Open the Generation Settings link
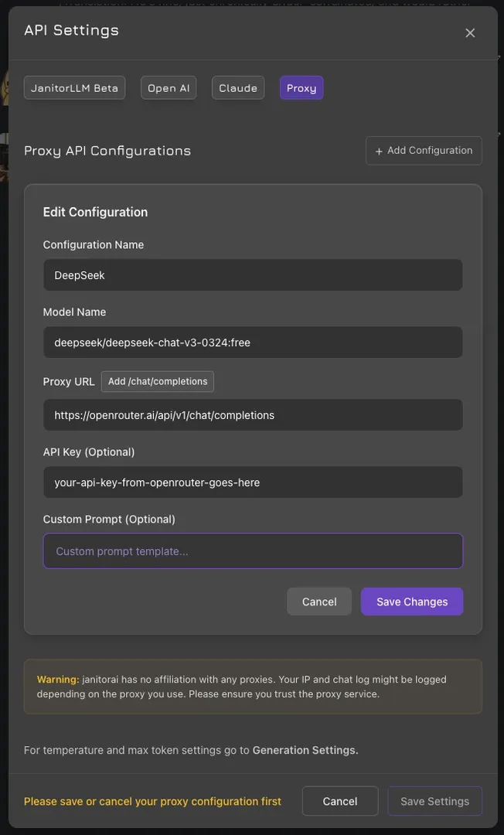The width and height of the screenshot is (504, 835). click(305, 750)
